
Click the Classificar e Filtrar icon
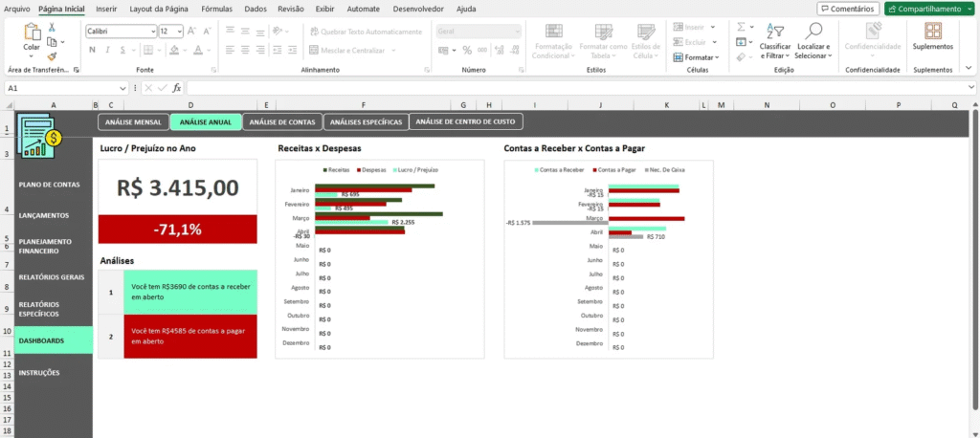[774, 31]
